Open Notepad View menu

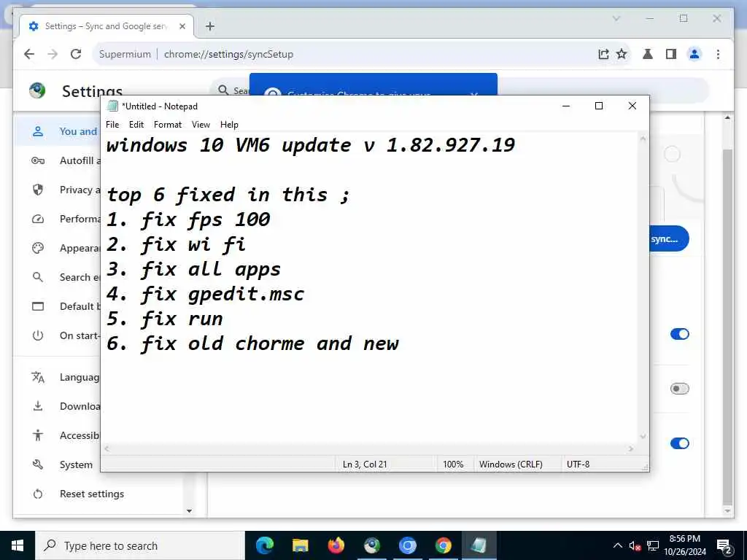201,125
